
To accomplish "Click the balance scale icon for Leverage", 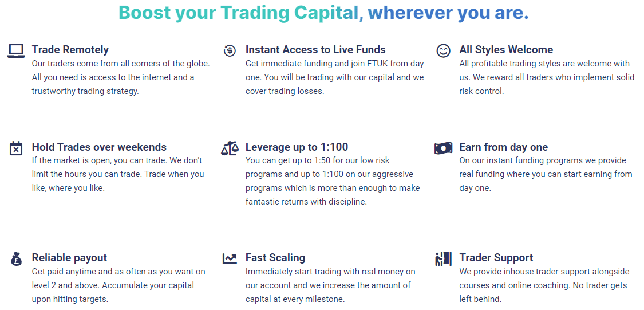I will click(x=230, y=148).
